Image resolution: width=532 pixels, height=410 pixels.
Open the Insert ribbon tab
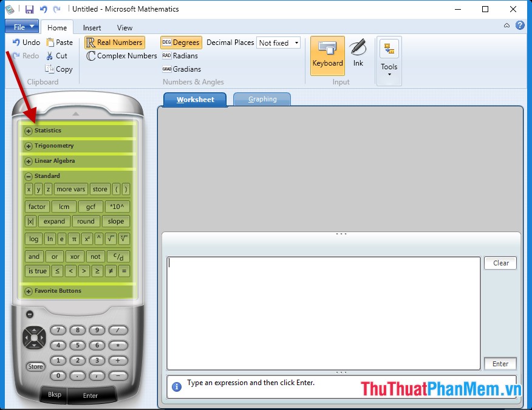click(92, 27)
